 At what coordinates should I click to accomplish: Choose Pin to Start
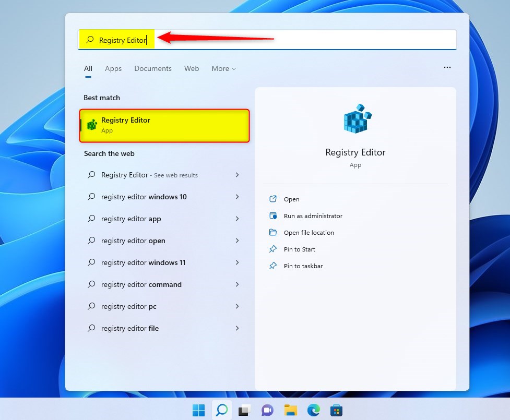coord(299,249)
